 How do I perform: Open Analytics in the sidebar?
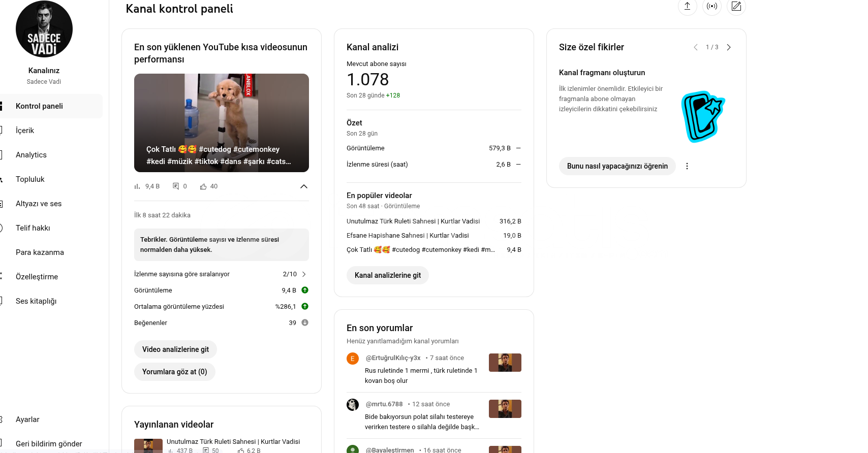pos(51,155)
